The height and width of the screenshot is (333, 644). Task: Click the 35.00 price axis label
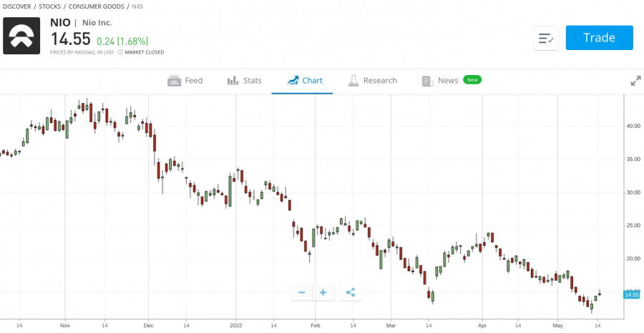pyautogui.click(x=633, y=159)
